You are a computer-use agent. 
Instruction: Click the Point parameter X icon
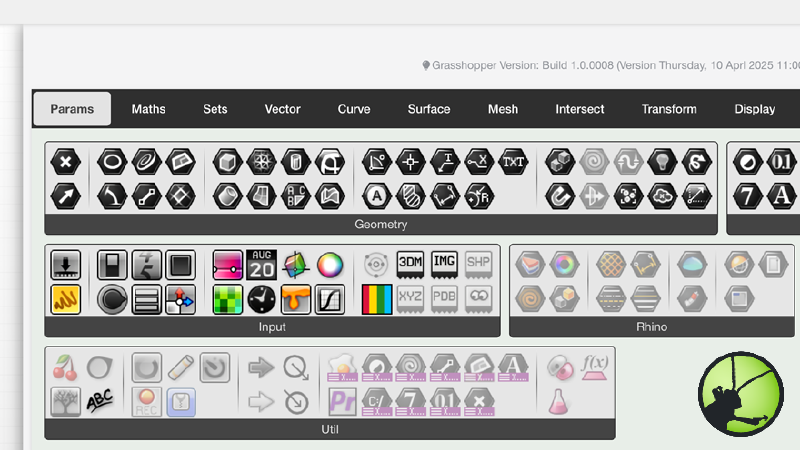pyautogui.click(x=66, y=162)
